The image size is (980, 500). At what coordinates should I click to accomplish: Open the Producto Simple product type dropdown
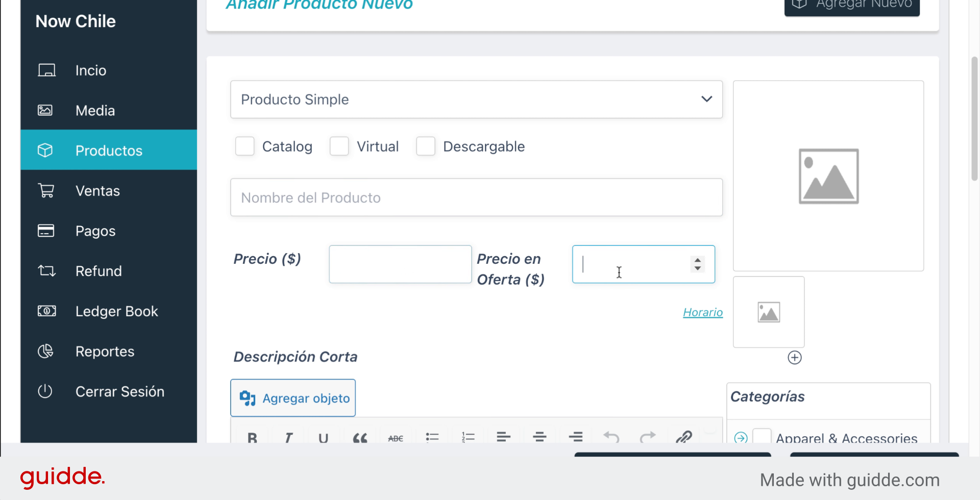(476, 99)
